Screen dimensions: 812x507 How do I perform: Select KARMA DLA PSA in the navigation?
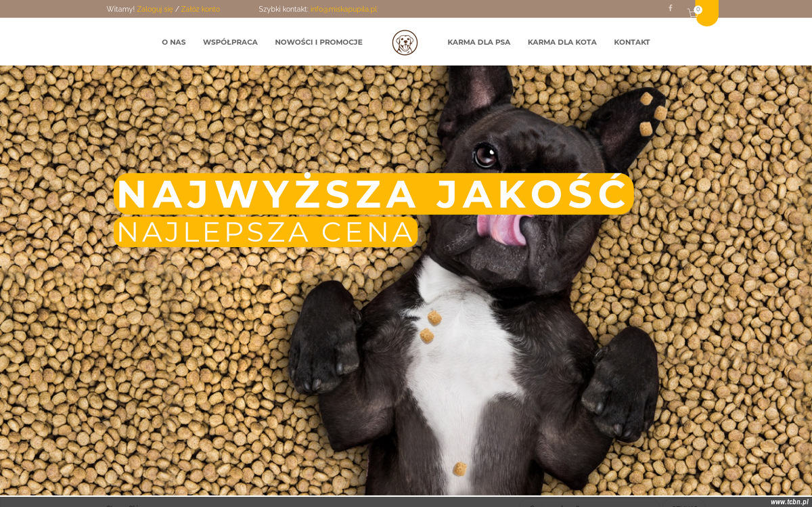click(x=479, y=42)
